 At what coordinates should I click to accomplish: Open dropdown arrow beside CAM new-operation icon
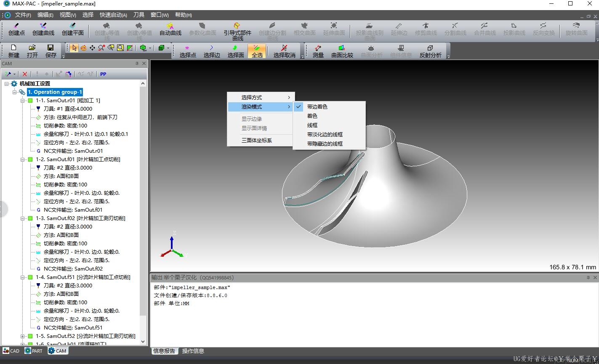13,74
